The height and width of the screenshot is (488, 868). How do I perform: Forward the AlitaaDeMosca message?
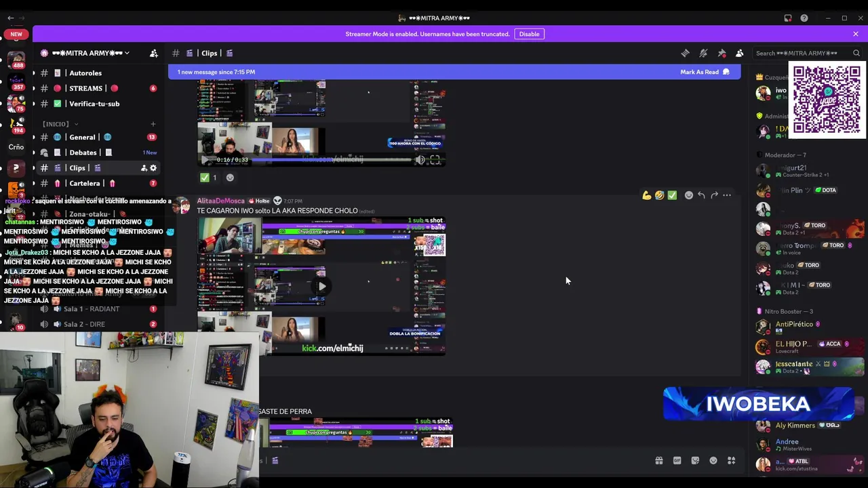[x=714, y=195]
